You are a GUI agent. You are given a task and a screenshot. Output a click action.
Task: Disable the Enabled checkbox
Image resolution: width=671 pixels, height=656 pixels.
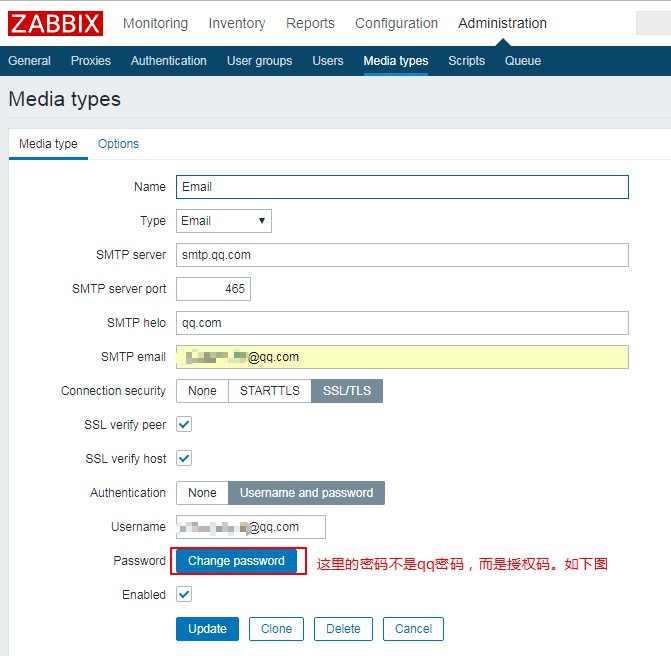pyautogui.click(x=184, y=595)
